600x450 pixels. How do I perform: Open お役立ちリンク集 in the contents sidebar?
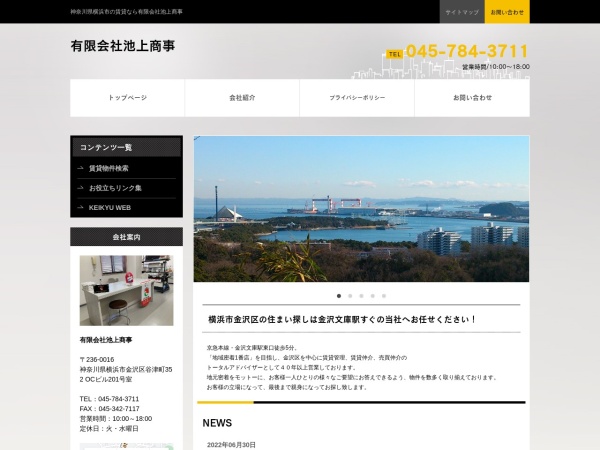click(115, 188)
